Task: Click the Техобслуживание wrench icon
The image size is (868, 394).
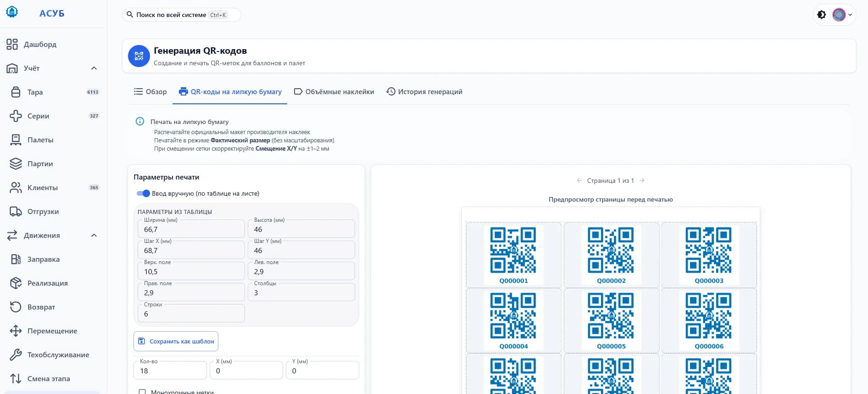Action: [x=16, y=355]
